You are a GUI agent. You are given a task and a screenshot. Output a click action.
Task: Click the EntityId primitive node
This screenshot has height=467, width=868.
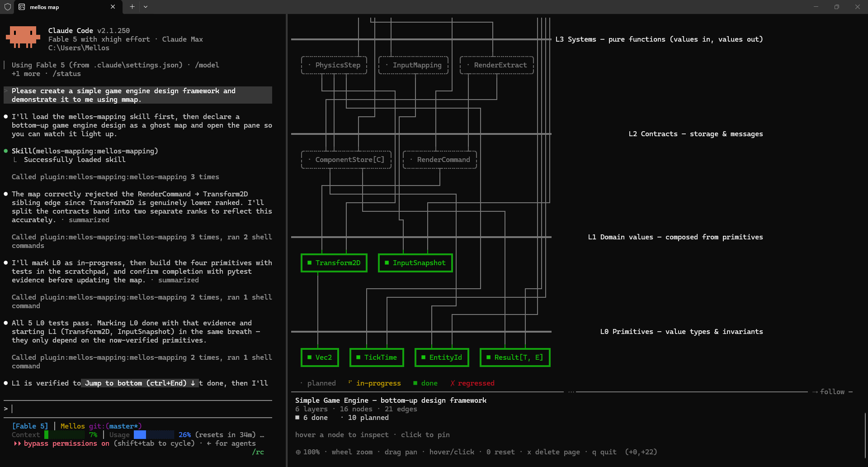(442, 357)
